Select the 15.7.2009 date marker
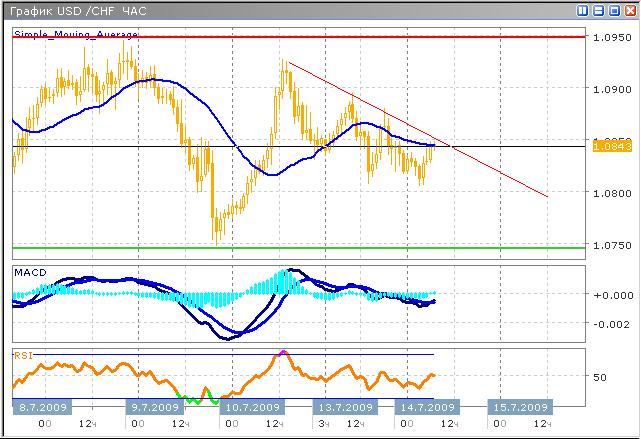The image size is (641, 439). tap(518, 408)
